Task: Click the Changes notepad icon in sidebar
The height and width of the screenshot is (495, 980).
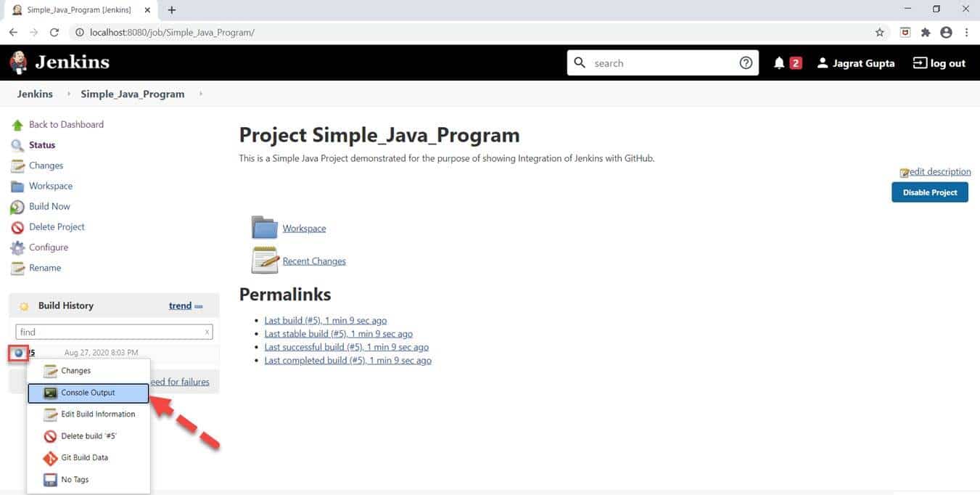Action: click(17, 165)
